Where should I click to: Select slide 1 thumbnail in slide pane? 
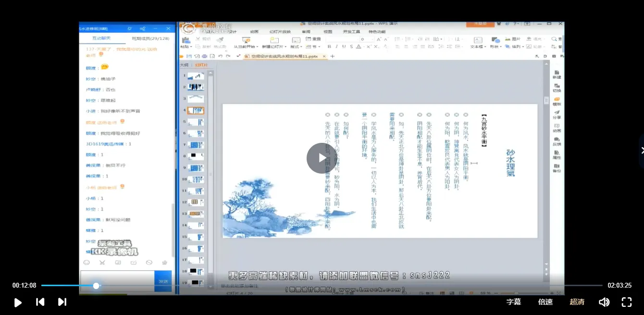pyautogui.click(x=196, y=76)
